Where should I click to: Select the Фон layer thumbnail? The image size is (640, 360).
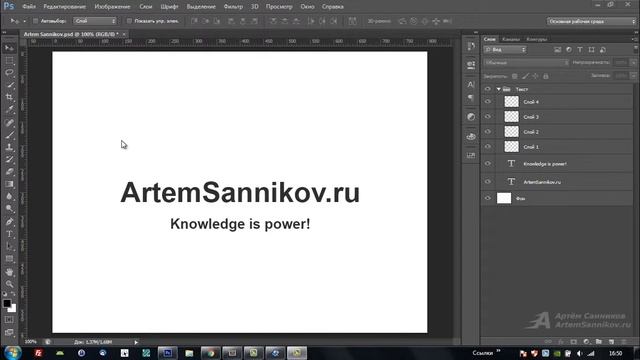click(x=504, y=198)
